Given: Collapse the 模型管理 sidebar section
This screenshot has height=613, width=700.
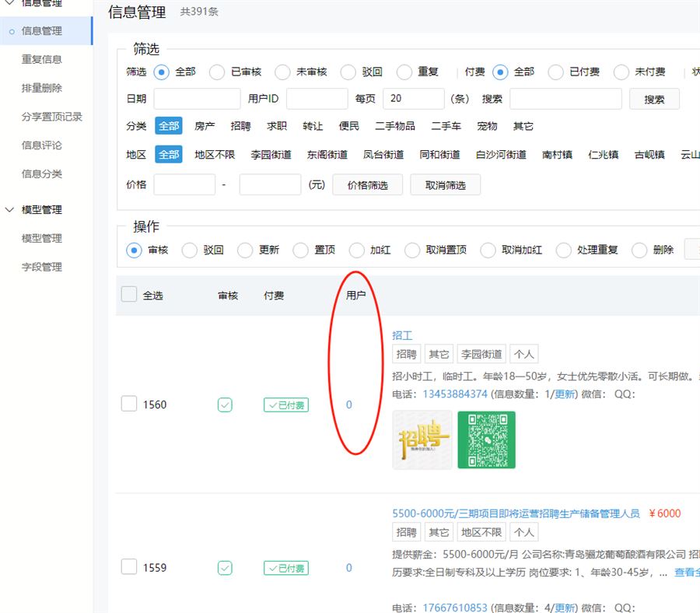Looking at the screenshot, I should [x=10, y=209].
